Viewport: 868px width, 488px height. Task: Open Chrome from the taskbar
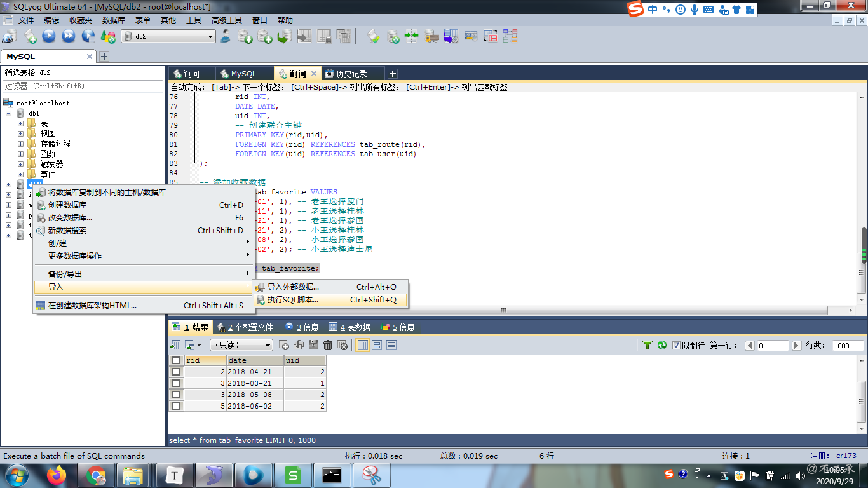tap(96, 475)
